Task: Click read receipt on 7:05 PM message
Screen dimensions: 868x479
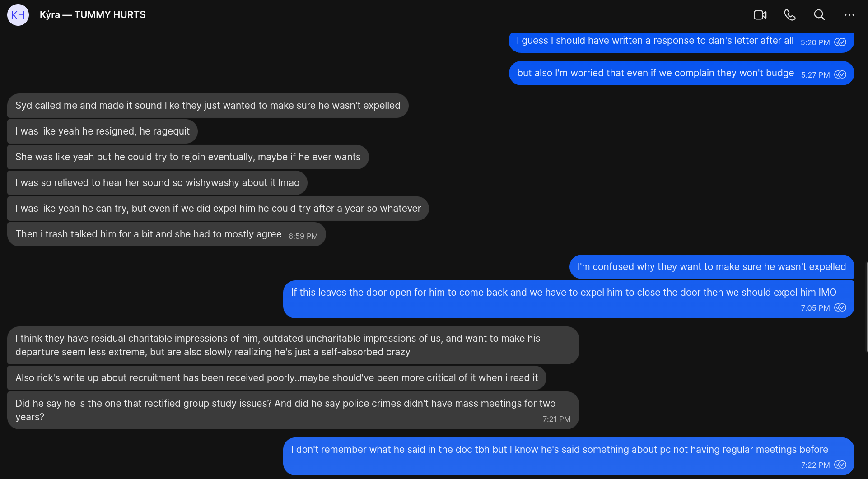Action: [x=840, y=307]
